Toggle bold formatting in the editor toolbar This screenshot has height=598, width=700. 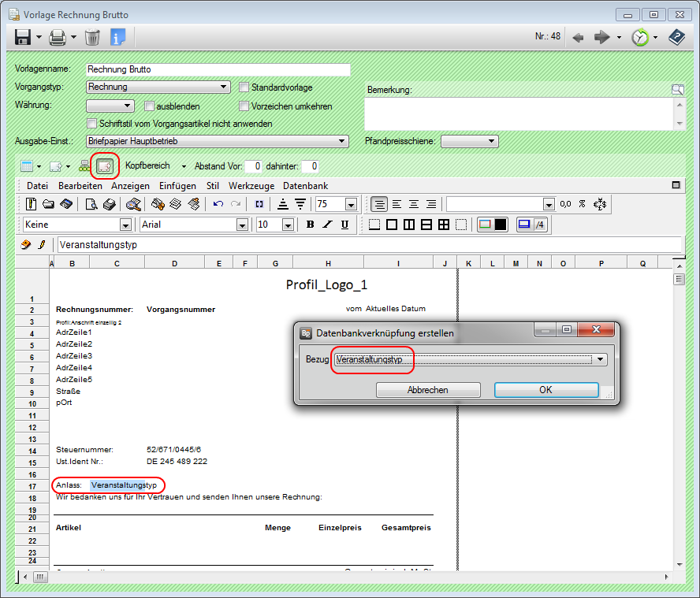[310, 225]
